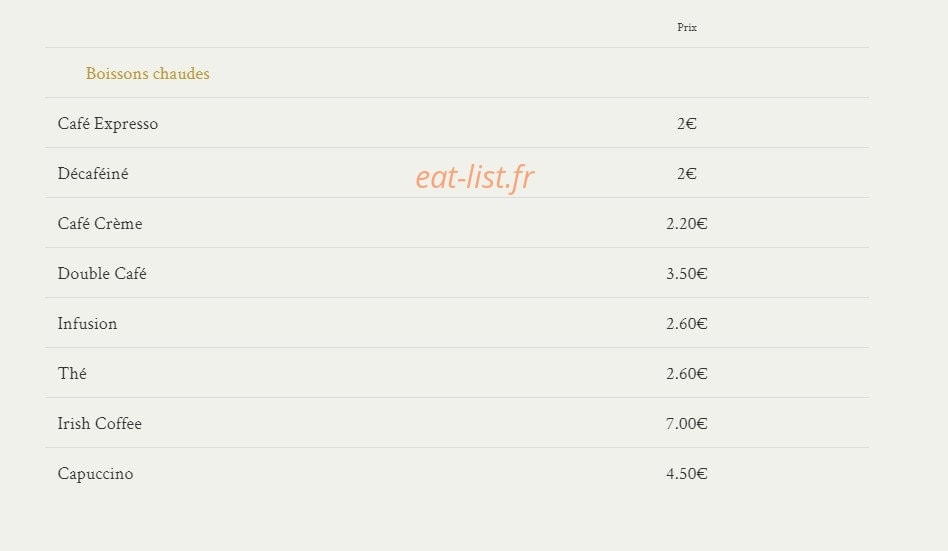Open the eat-list.fr watermark link
The height and width of the screenshot is (551, 948).
[475, 177]
